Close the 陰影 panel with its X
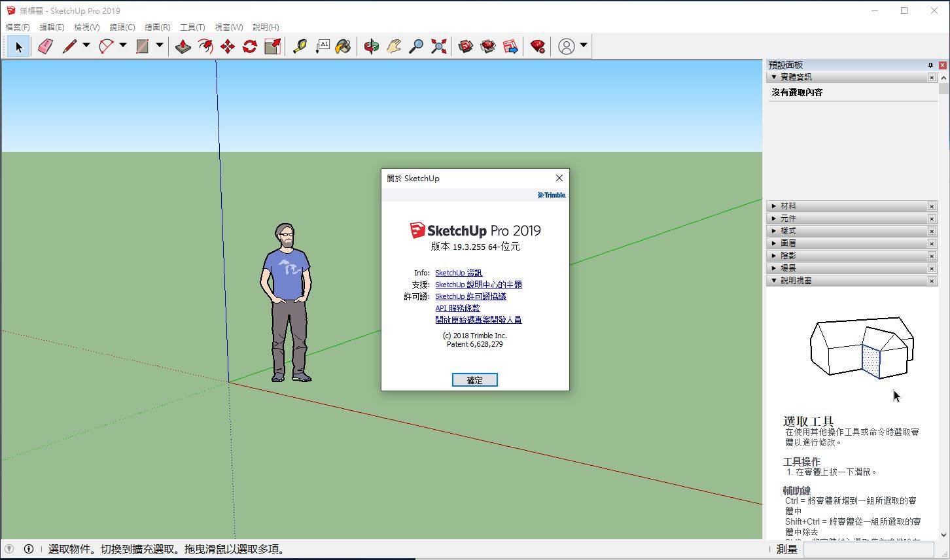The image size is (950, 560). click(x=932, y=256)
